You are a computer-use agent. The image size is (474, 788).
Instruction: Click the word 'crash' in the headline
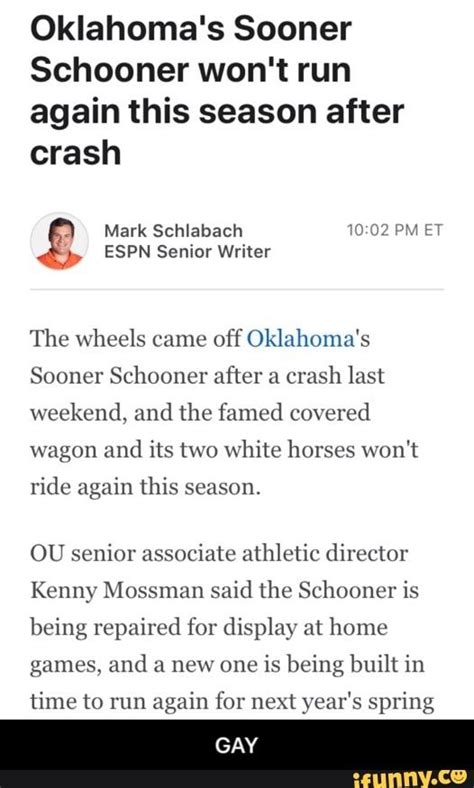click(75, 152)
